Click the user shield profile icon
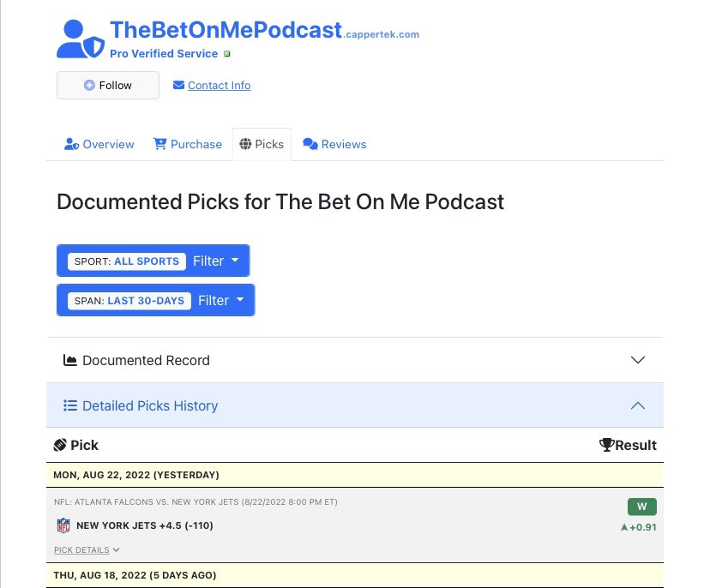This screenshot has width=710, height=588. click(80, 39)
